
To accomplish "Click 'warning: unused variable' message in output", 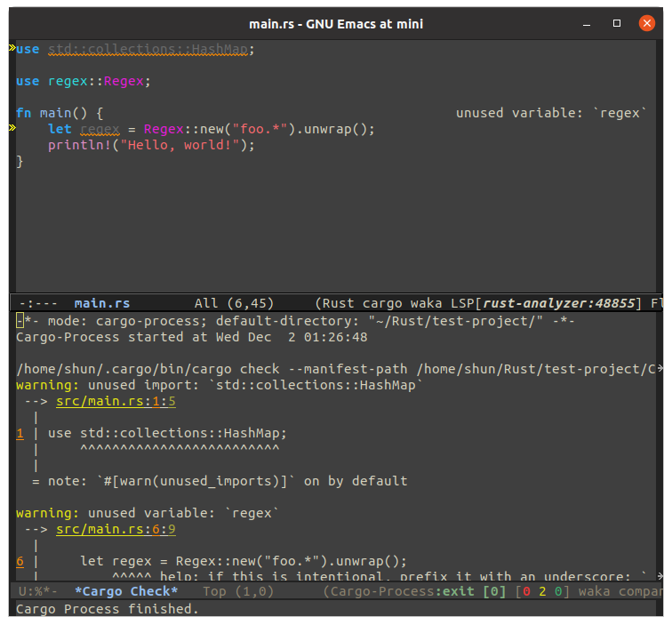I will point(148,513).
